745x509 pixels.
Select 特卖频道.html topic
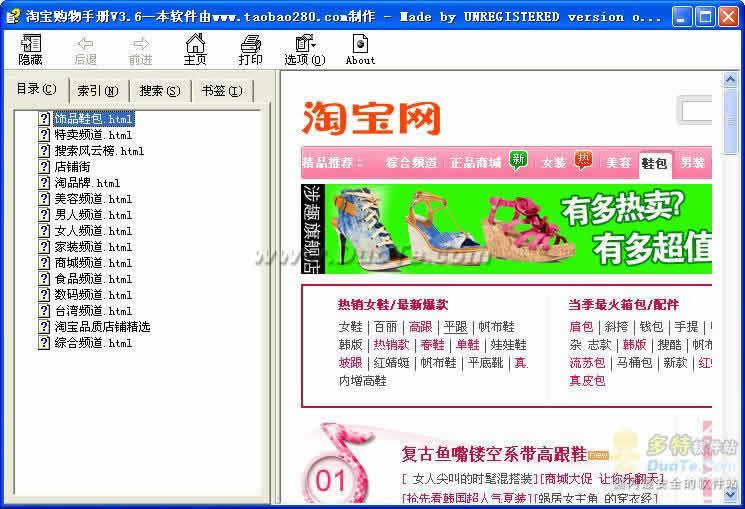point(93,135)
